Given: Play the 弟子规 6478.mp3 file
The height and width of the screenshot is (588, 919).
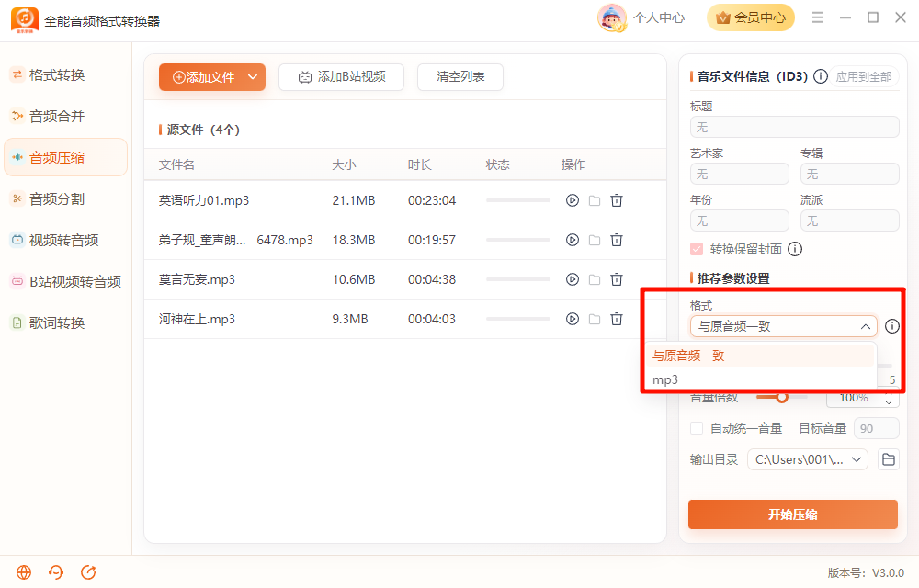Looking at the screenshot, I should pyautogui.click(x=572, y=240).
